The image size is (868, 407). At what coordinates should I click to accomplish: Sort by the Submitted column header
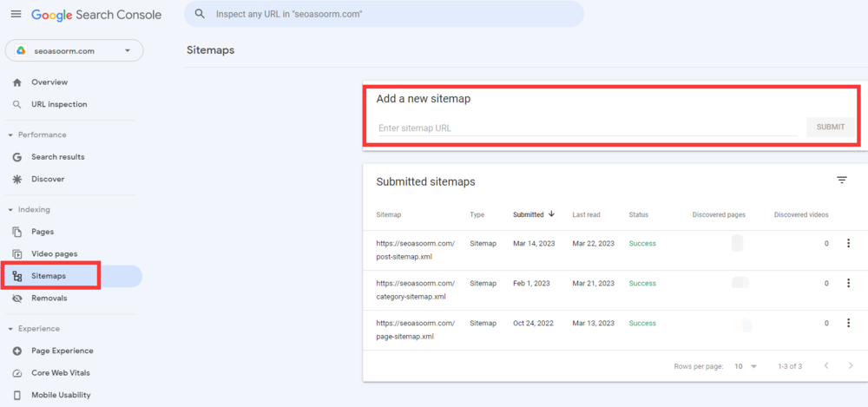(x=529, y=214)
